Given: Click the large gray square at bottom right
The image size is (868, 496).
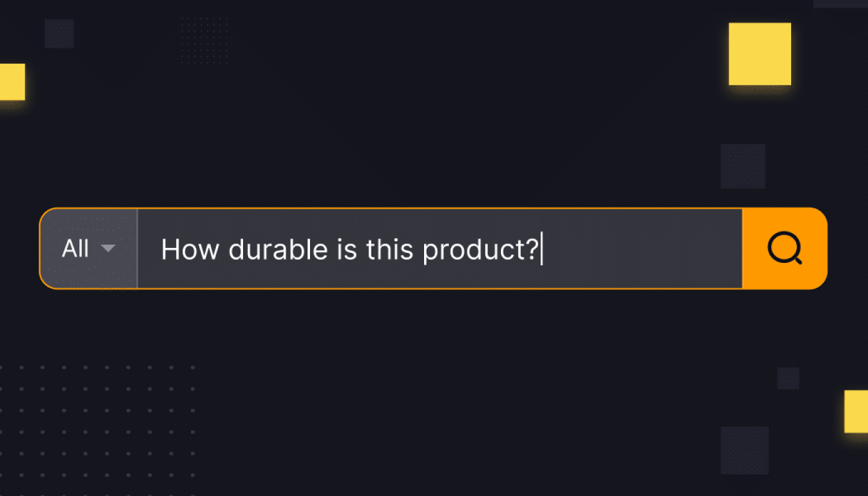Looking at the screenshot, I should click(x=744, y=450).
